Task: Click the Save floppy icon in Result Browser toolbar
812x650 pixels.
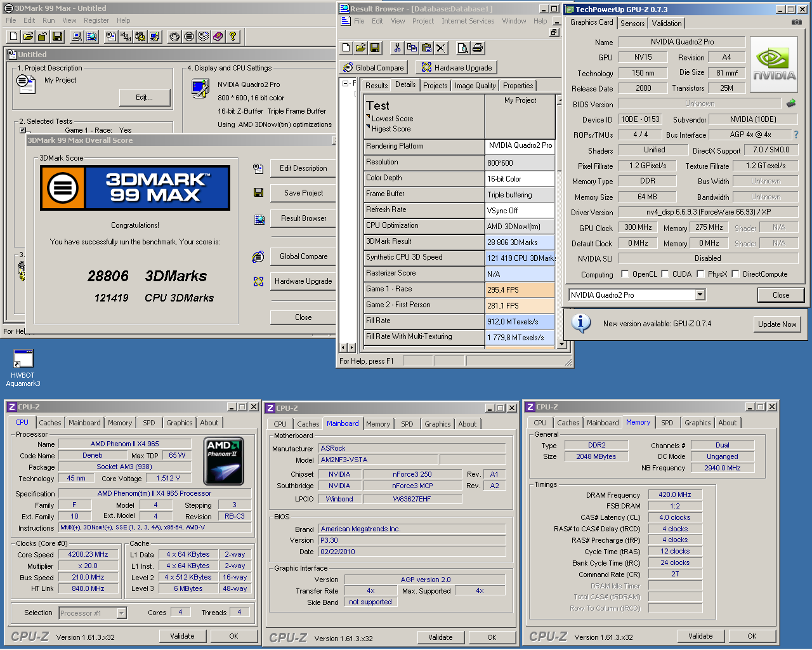Action: (375, 48)
